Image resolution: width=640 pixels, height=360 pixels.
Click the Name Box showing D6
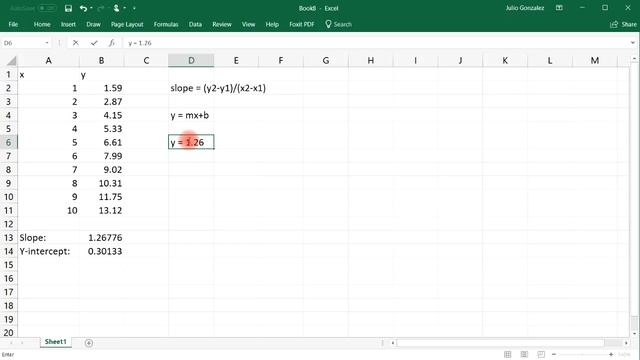point(22,43)
